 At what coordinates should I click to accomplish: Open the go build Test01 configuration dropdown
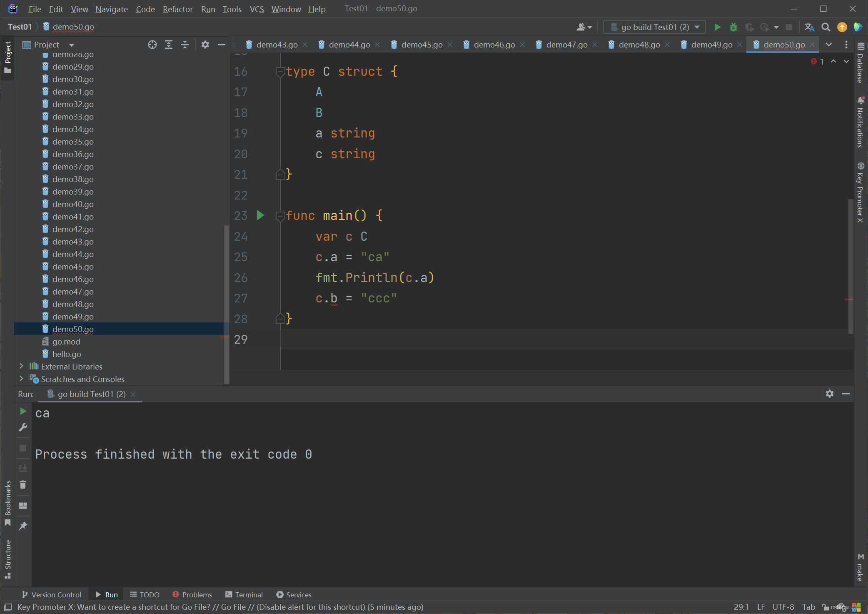point(654,27)
